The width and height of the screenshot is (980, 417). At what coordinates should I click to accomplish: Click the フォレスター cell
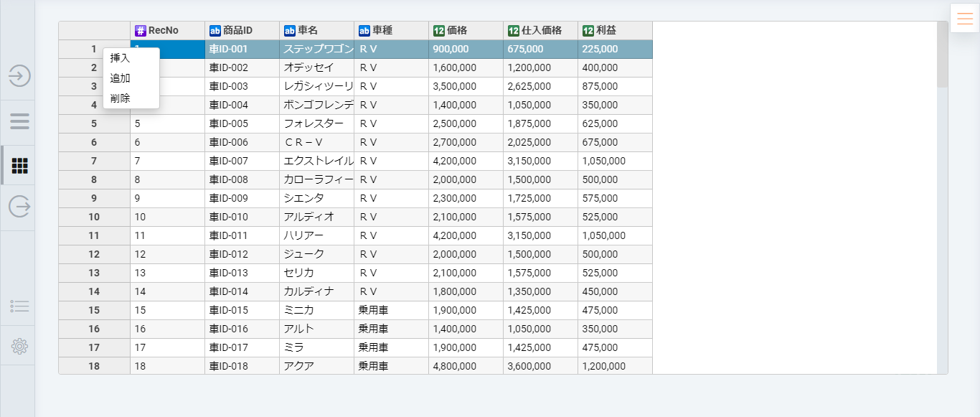coord(316,123)
